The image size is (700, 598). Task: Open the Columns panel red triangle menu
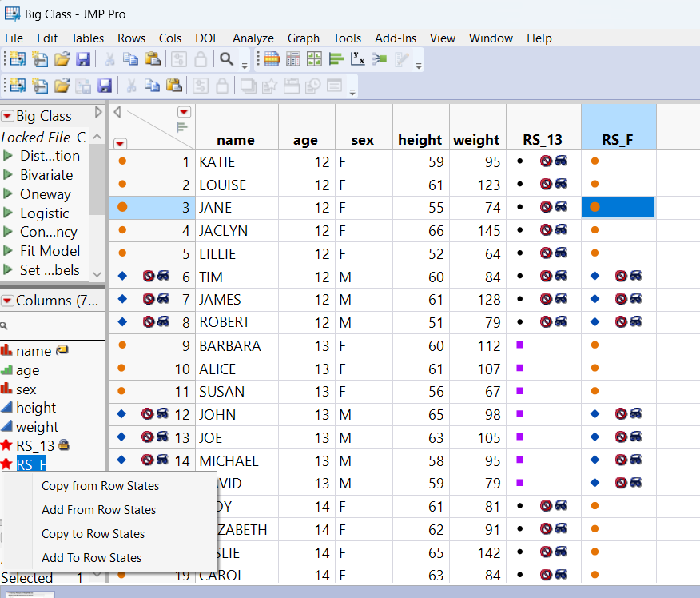(7, 301)
